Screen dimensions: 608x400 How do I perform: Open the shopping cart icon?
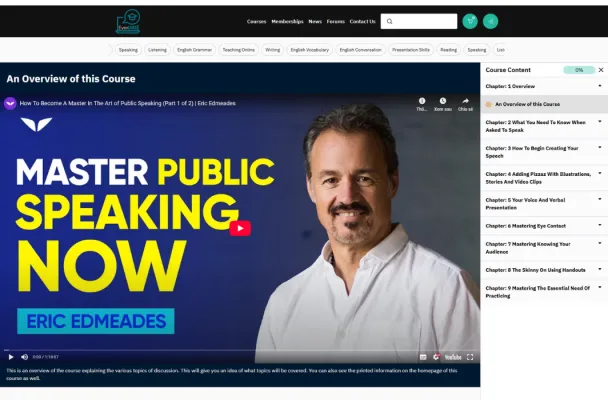point(470,21)
